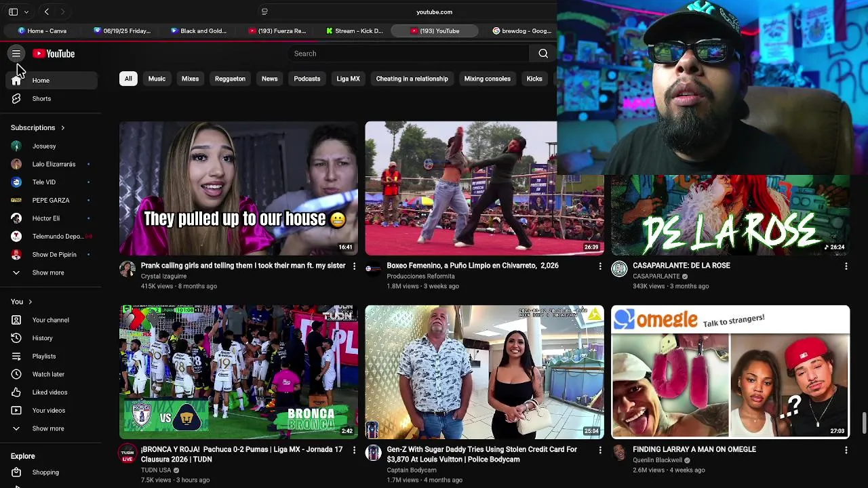Screen dimensions: 868x488
Task: Open the Quenlin Blackwell channel link
Action: click(x=657, y=460)
